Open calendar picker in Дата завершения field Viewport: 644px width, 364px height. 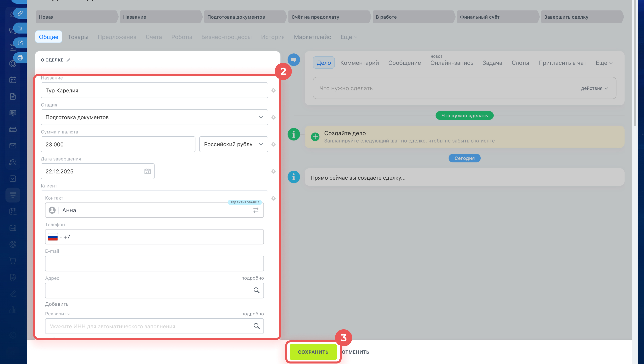pyautogui.click(x=147, y=171)
